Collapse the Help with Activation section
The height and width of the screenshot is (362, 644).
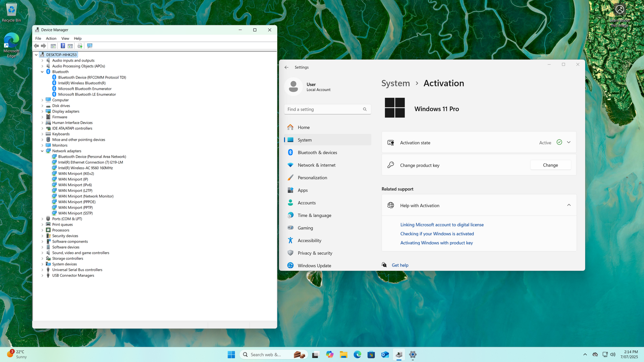(569, 205)
